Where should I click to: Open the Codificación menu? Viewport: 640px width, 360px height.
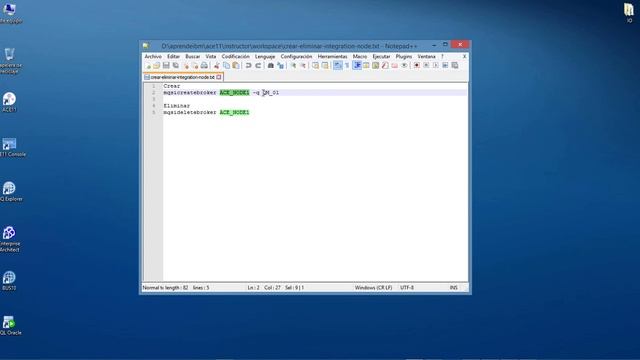click(236, 56)
